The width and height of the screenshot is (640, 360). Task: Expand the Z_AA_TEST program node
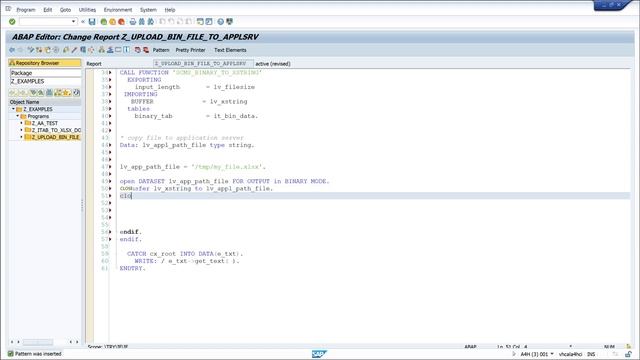(22, 123)
